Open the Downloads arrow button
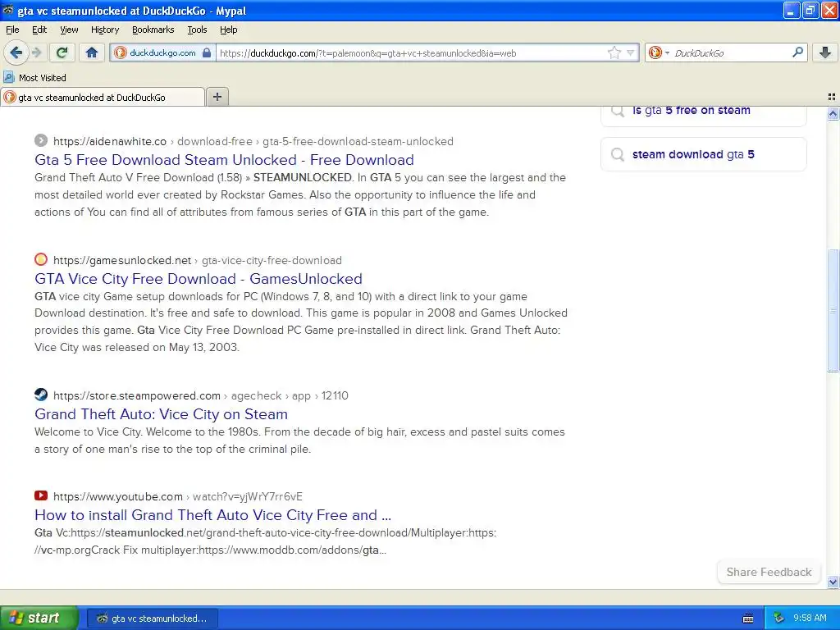This screenshot has height=630, width=840. tap(825, 52)
